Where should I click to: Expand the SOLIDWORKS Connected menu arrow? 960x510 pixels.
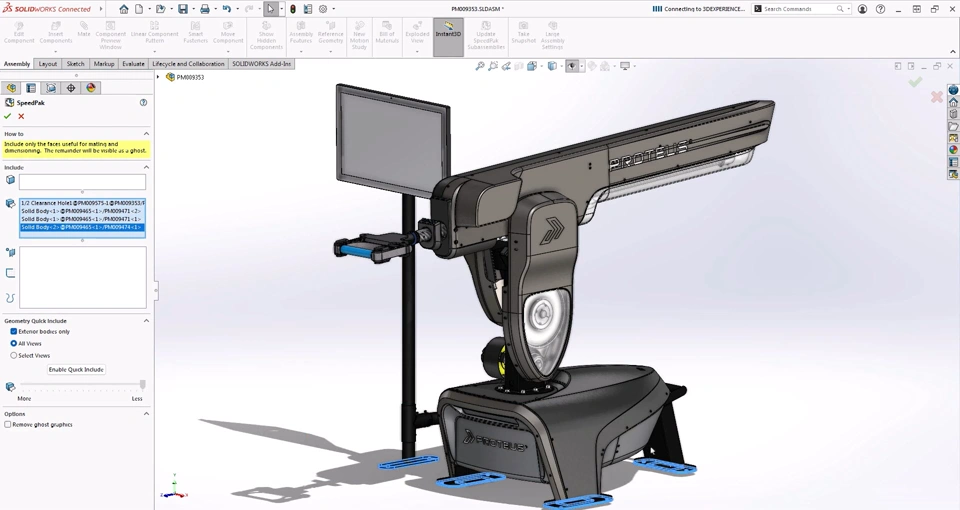click(x=101, y=9)
